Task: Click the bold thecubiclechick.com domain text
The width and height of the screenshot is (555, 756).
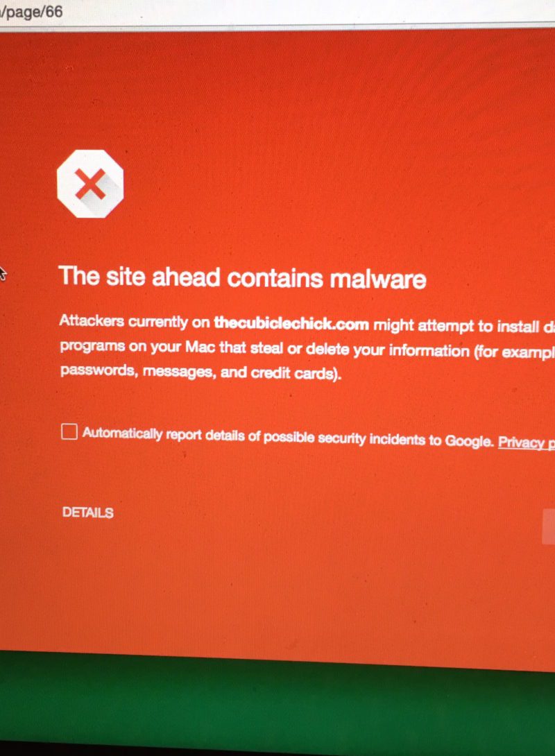Action: tap(291, 323)
